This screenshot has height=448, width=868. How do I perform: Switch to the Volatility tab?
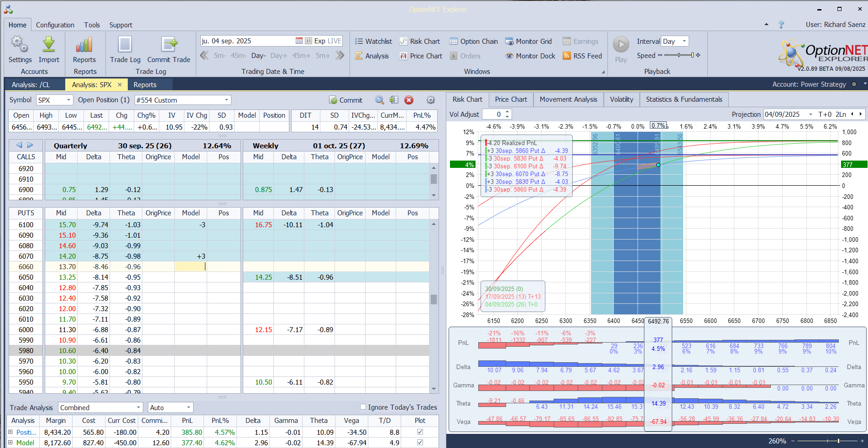pyautogui.click(x=622, y=99)
